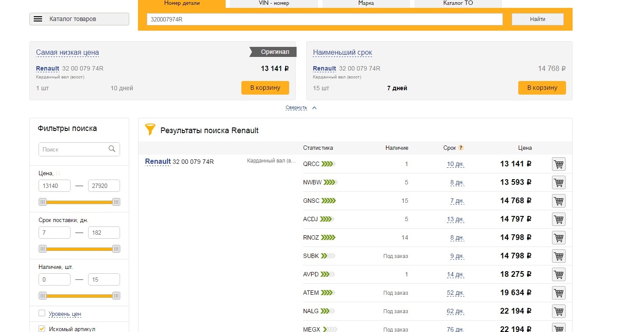Add shortest delivery item В корзину
644x332 pixels.
542,88
